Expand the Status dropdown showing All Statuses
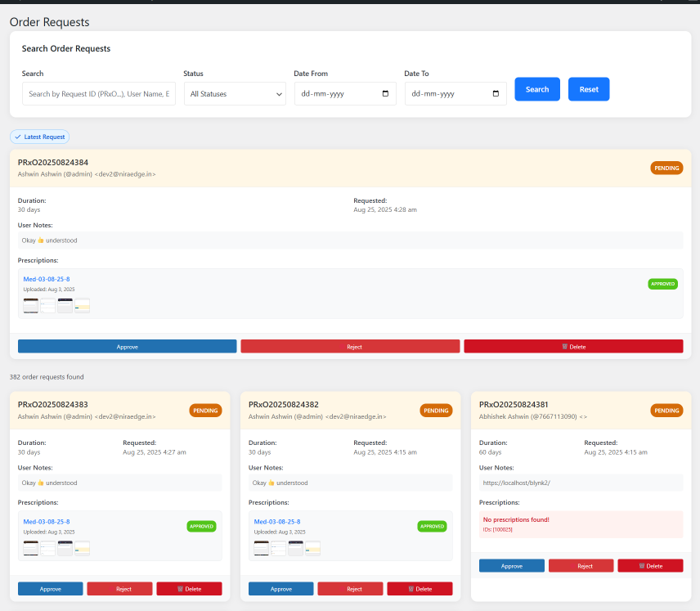The width and height of the screenshot is (700, 611). tap(234, 94)
